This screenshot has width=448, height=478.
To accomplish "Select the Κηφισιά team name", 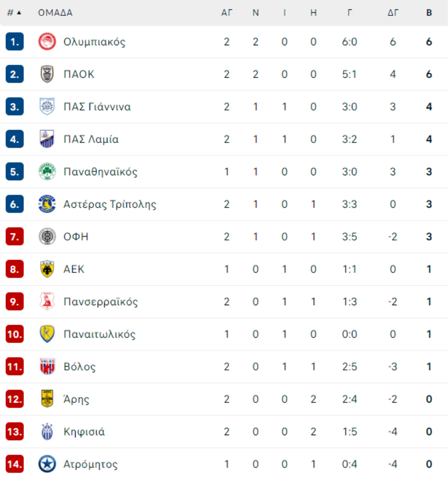I will 84,432.
